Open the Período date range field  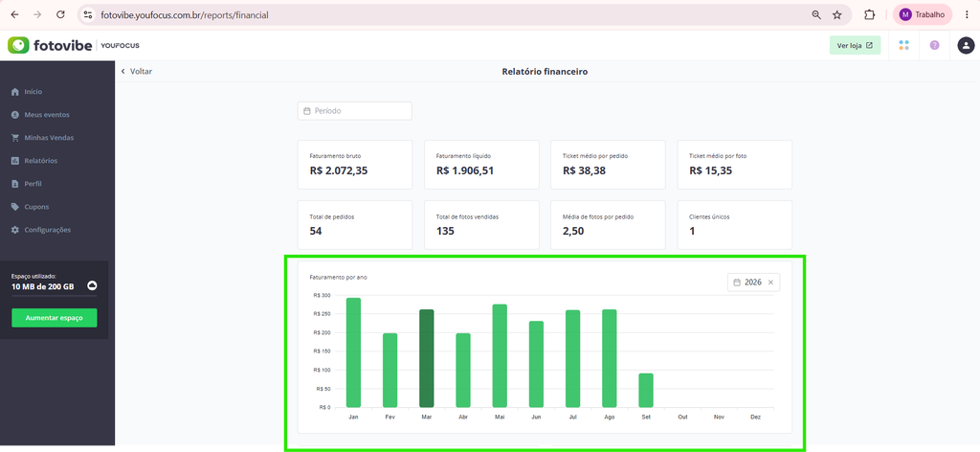point(354,111)
